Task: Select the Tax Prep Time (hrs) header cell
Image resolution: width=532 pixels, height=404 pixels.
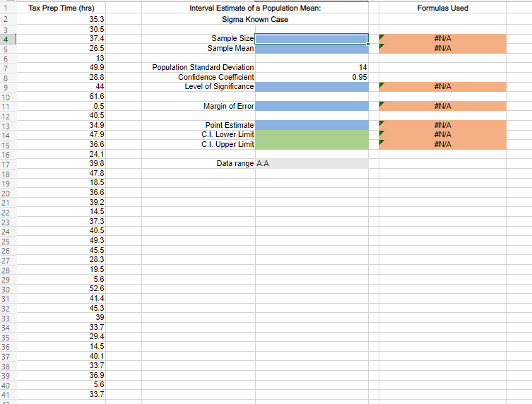Action: (x=61, y=8)
